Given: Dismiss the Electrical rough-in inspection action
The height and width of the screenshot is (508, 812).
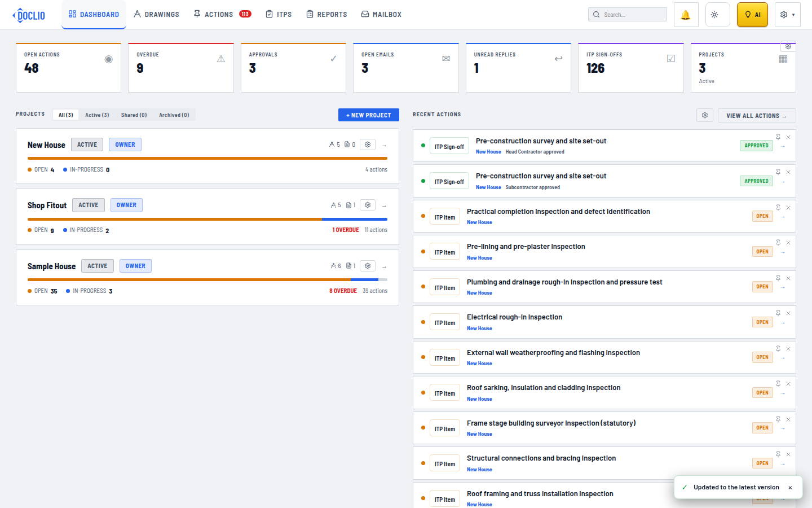Looking at the screenshot, I should (x=788, y=313).
